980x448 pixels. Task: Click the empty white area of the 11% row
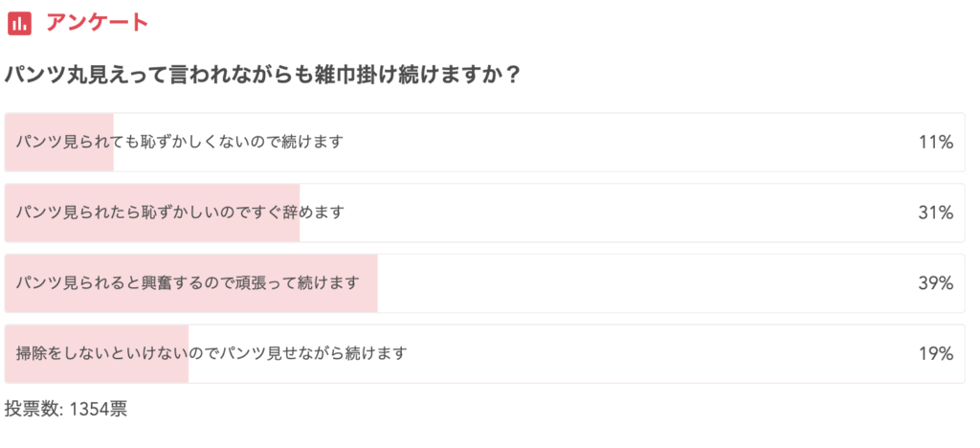coord(625,143)
